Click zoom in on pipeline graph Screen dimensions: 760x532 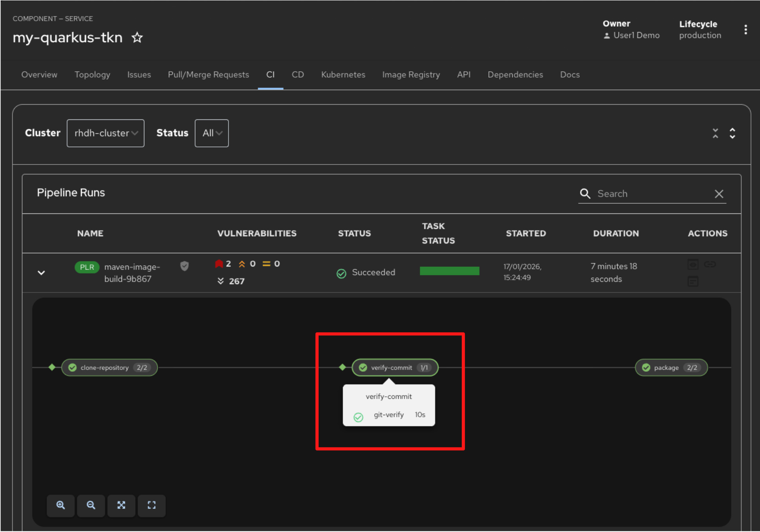click(x=60, y=505)
